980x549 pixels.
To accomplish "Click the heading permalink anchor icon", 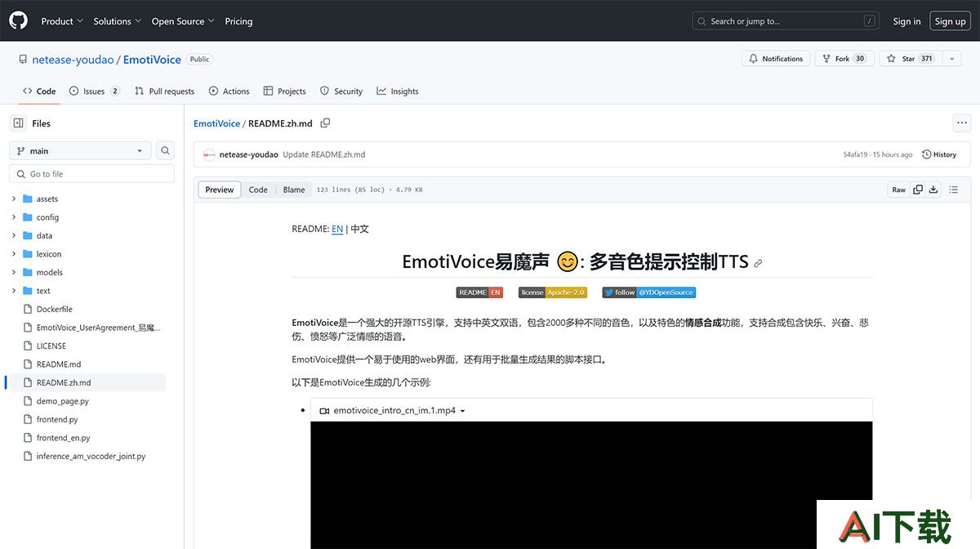I will pyautogui.click(x=758, y=263).
